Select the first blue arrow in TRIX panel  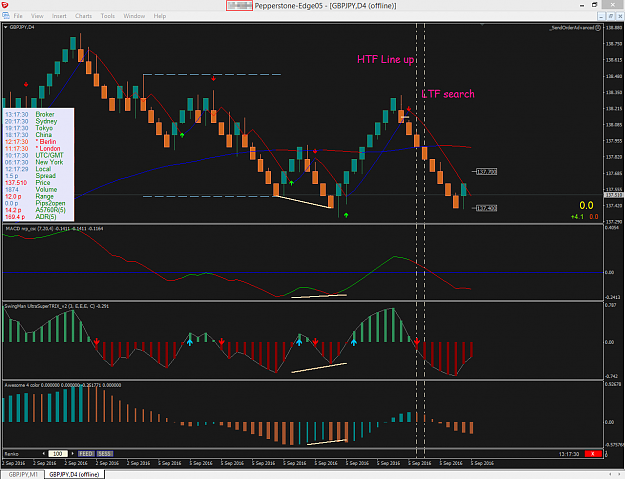pyautogui.click(x=190, y=342)
